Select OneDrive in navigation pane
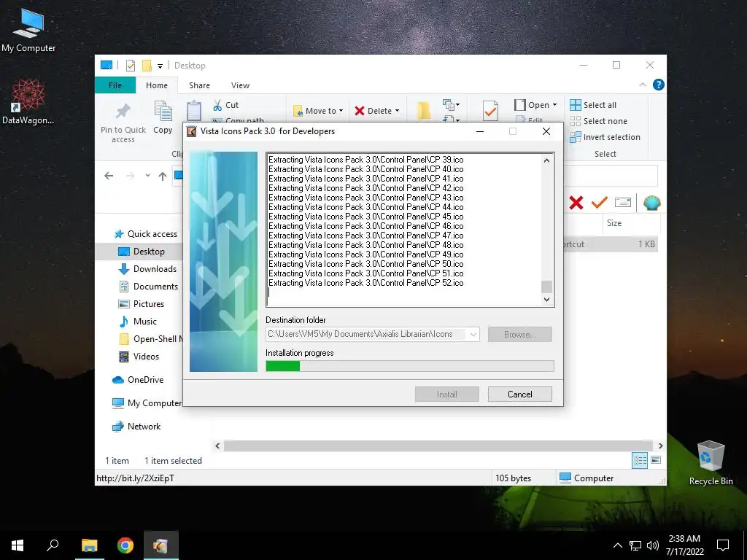This screenshot has height=560, width=747. click(138, 379)
